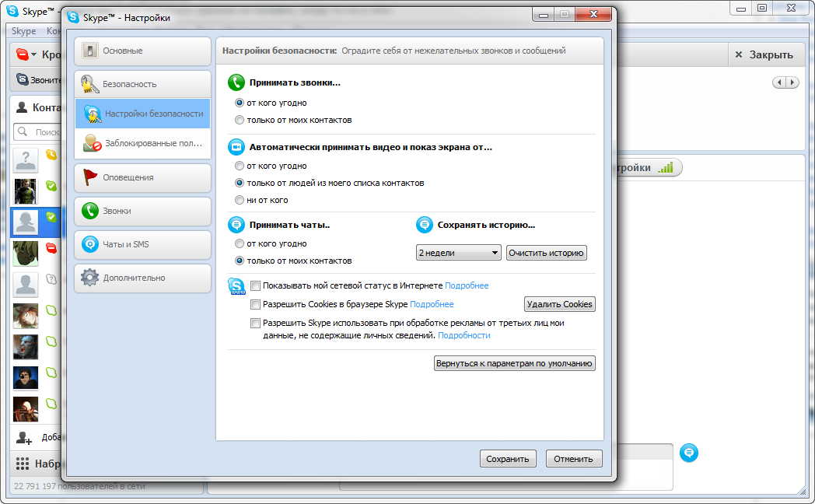Click Вернуться к параметрам по умолчанию

click(x=514, y=363)
